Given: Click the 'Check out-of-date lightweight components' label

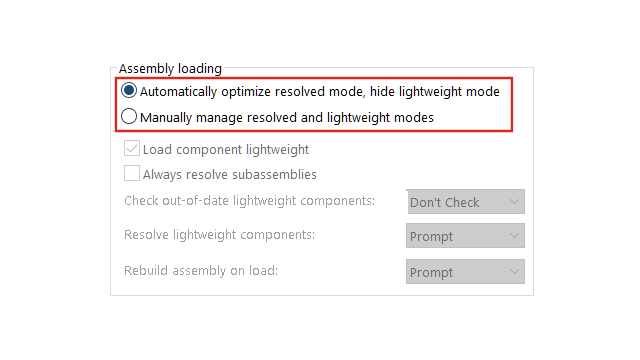Looking at the screenshot, I should point(249,201).
